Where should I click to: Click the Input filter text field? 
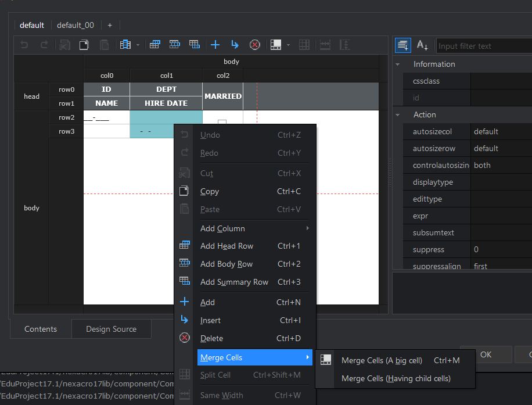[484, 46]
